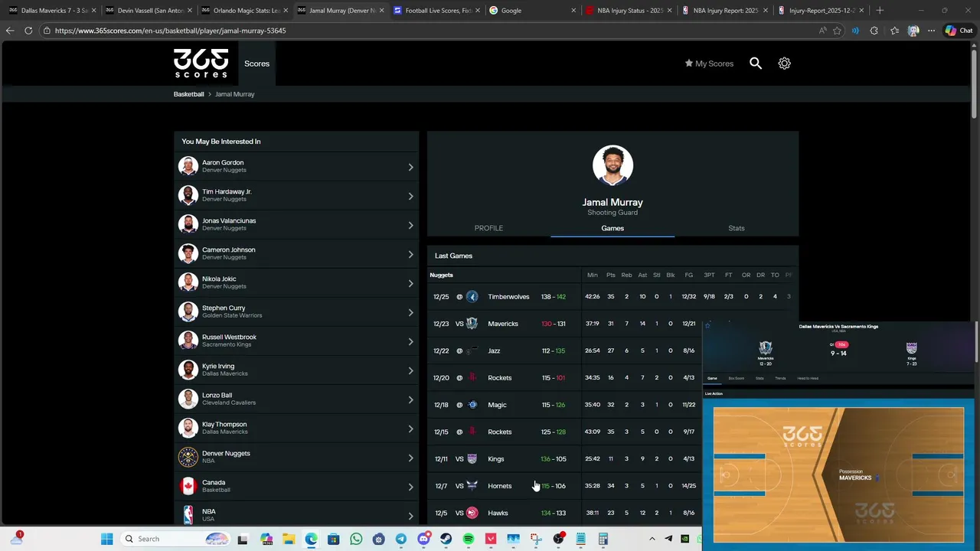Viewport: 980px width, 551px height.
Task: Click the Timberwolves logo in Last Games
Action: 472,296
